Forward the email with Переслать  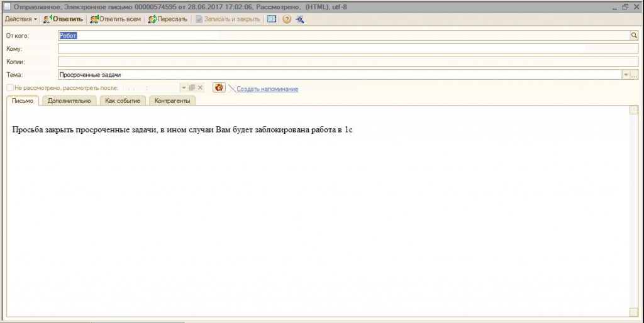(167, 19)
